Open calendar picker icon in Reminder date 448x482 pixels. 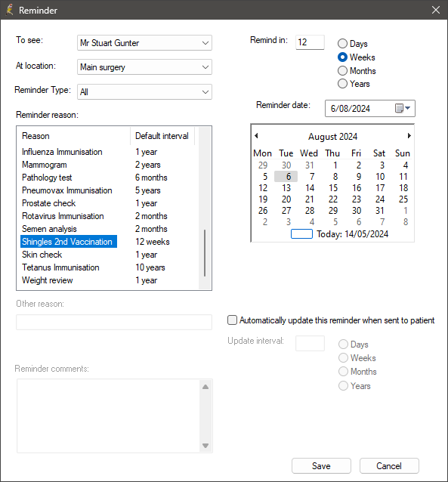point(403,108)
